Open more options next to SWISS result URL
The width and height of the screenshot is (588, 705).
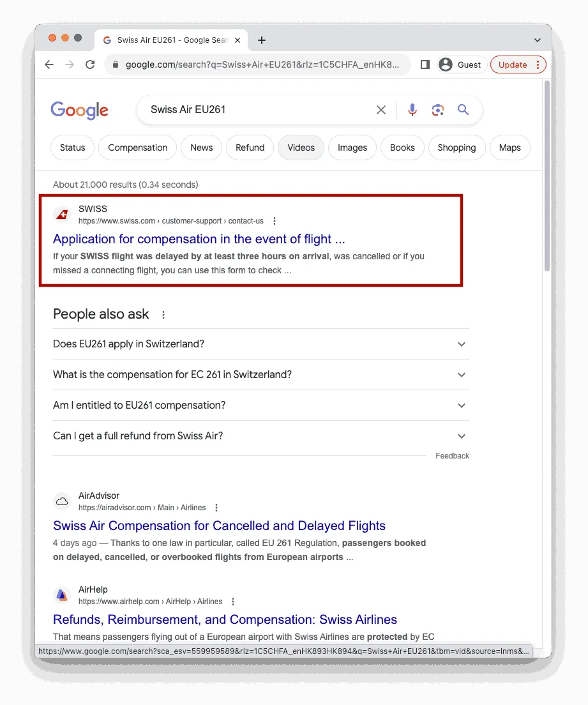click(275, 221)
